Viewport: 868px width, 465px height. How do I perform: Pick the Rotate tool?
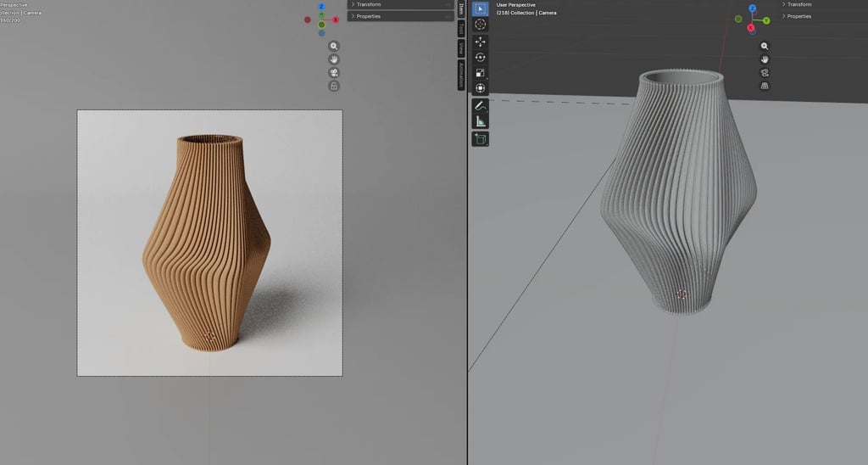pos(480,57)
